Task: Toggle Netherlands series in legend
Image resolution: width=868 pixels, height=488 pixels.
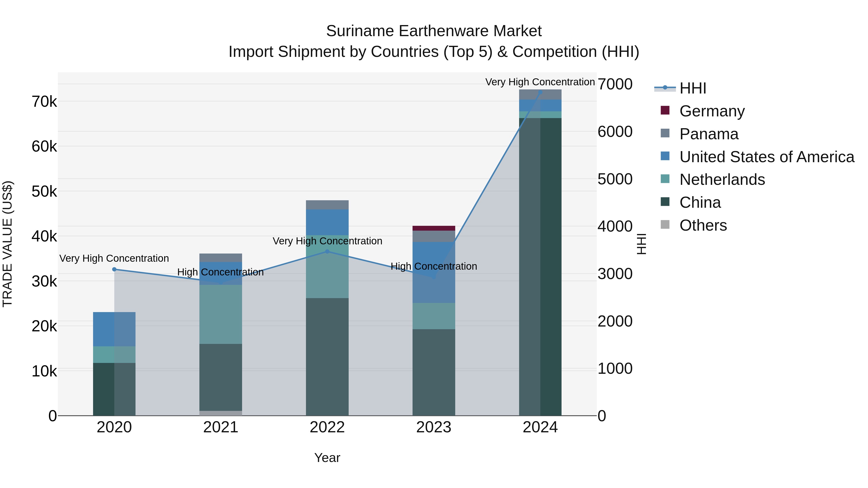Action: (713, 180)
